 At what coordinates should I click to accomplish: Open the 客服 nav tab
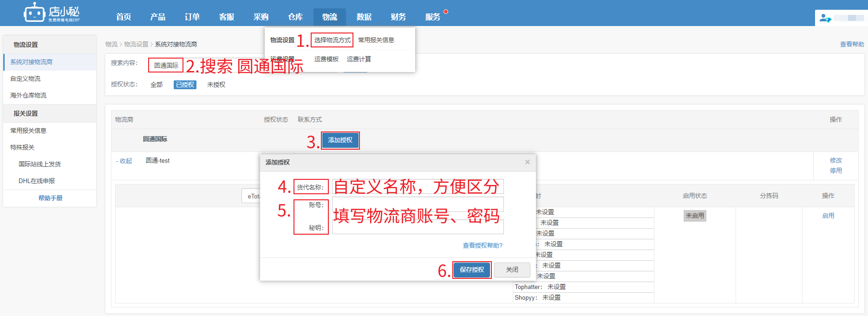pyautogui.click(x=227, y=17)
